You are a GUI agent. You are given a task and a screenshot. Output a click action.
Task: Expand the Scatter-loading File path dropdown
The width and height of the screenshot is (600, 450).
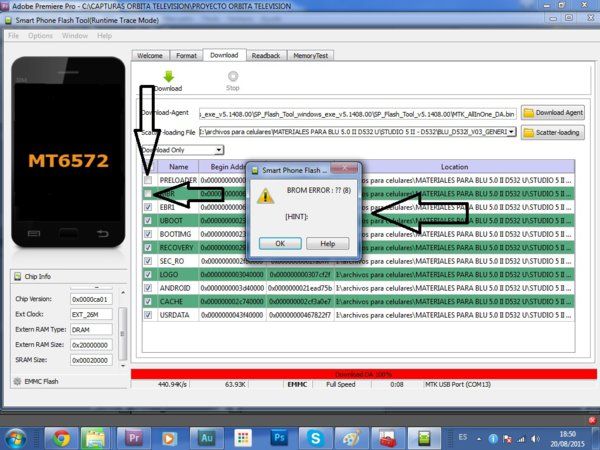pyautogui.click(x=512, y=132)
